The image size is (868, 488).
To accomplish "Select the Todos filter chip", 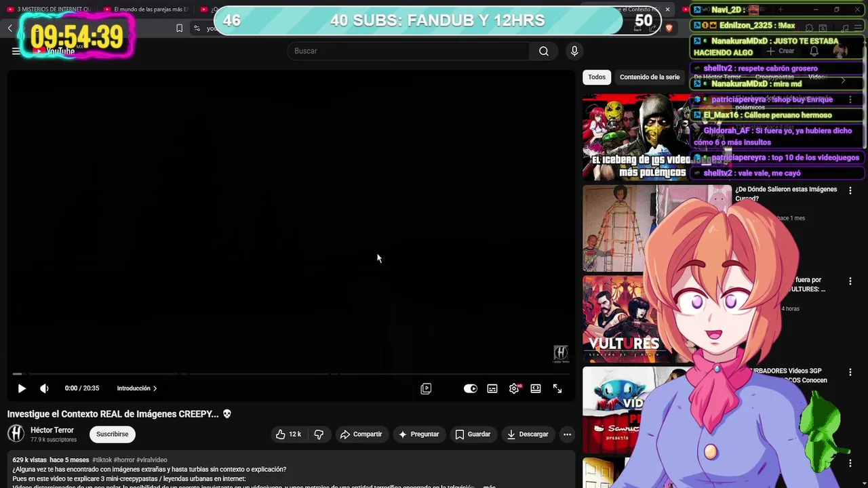I will (597, 77).
